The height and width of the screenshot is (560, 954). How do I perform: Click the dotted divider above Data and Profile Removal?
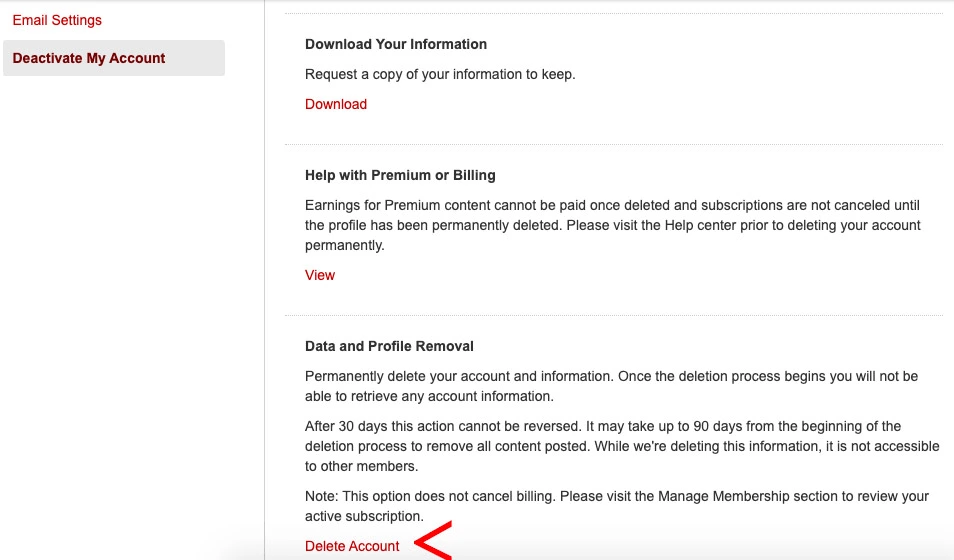(x=614, y=315)
